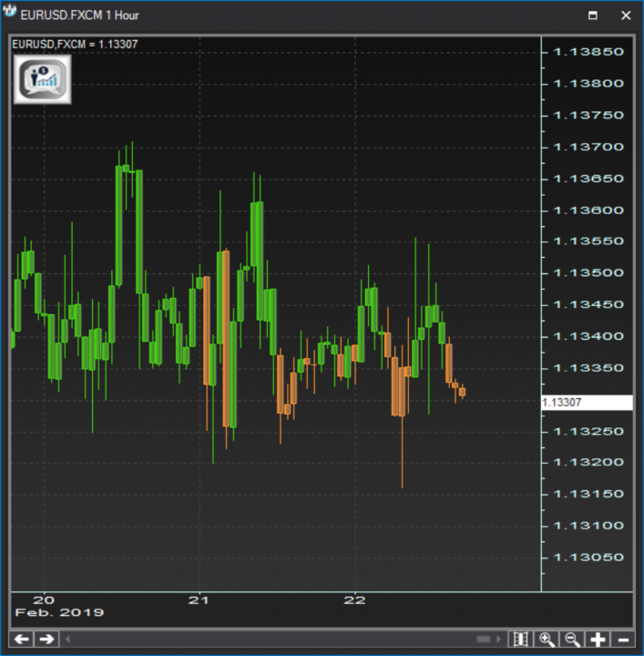Click the scroll-back left arrow button
Image resolution: width=644 pixels, height=656 pixels.
pos(21,639)
